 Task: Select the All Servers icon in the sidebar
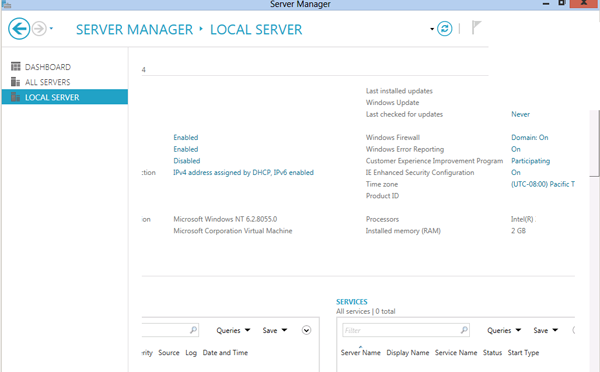click(x=15, y=82)
